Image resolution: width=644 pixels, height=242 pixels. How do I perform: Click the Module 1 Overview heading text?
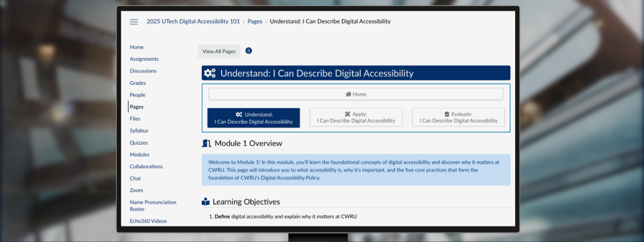[x=248, y=143]
